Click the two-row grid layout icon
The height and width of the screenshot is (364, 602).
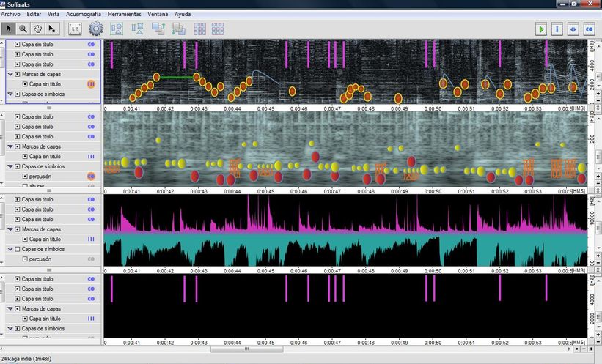pyautogui.click(x=218, y=29)
